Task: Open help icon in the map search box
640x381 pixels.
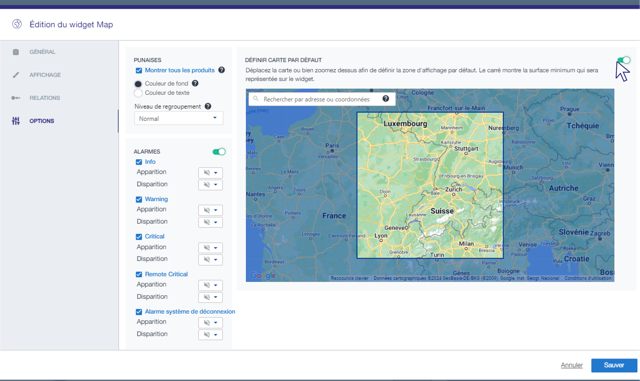Action: click(385, 99)
